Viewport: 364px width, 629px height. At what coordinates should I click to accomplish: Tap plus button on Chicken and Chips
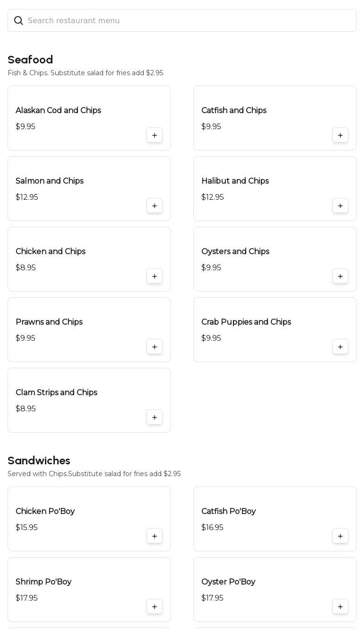coord(155,276)
